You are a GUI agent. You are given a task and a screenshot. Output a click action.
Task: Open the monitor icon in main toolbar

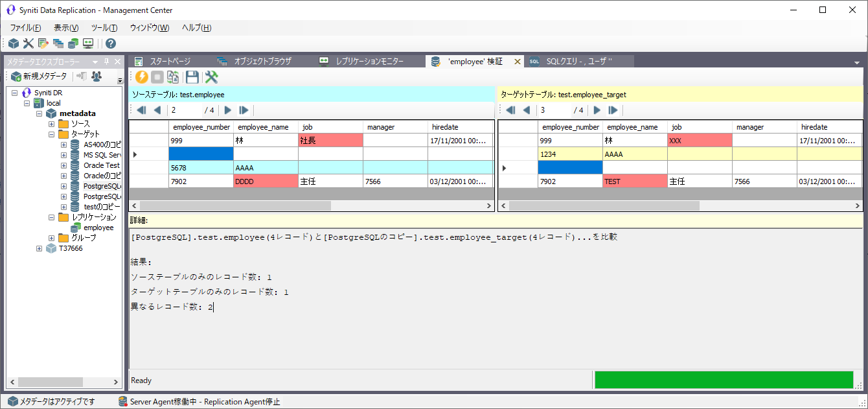point(88,43)
